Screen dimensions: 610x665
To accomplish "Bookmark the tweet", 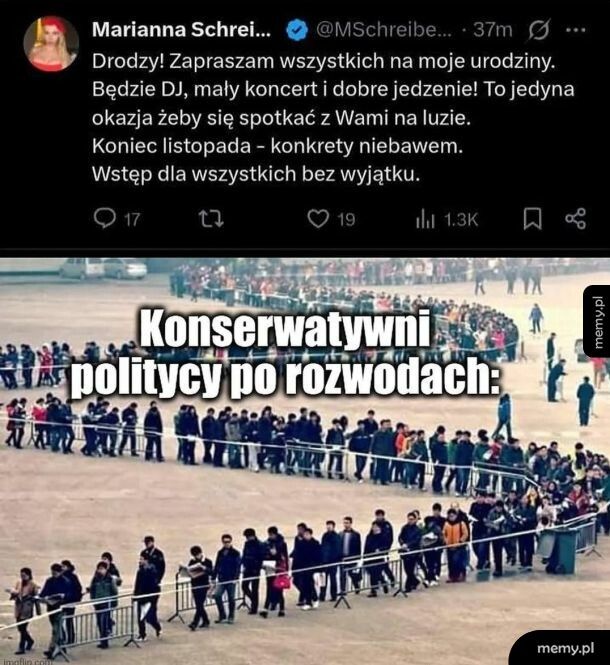I will 532,219.
